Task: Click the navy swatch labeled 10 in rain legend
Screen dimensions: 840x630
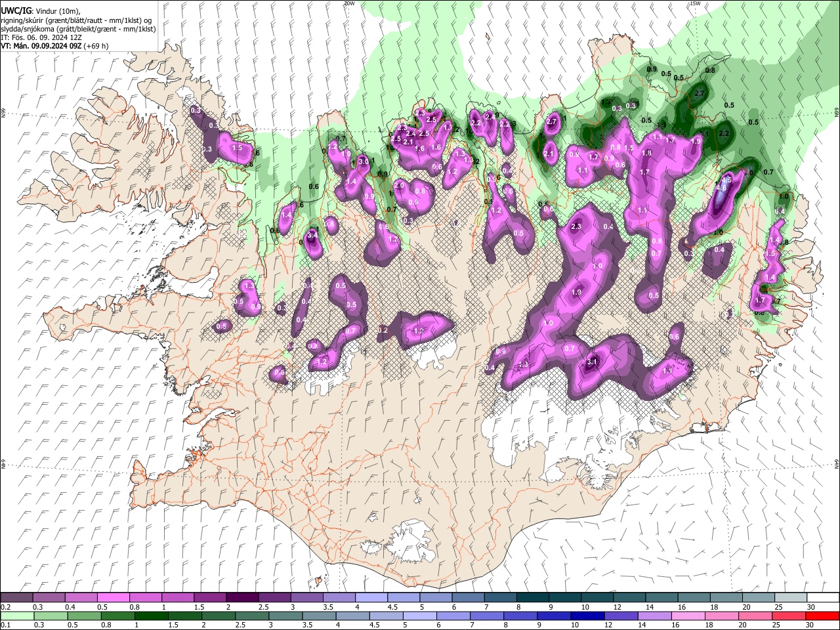Action: (x=586, y=616)
